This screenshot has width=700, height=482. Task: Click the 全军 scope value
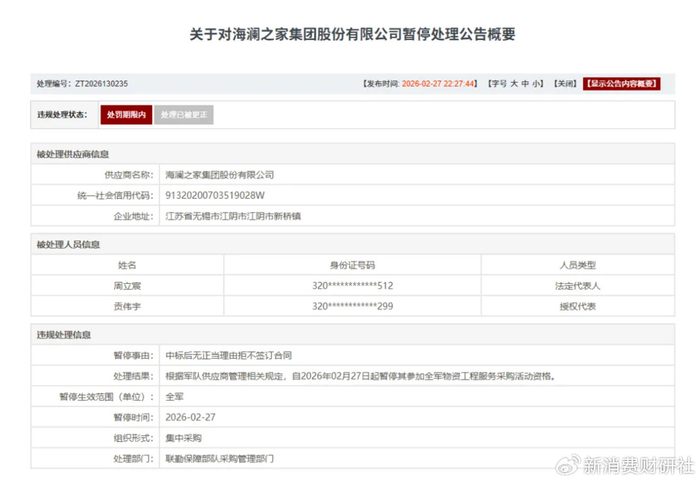tap(175, 397)
